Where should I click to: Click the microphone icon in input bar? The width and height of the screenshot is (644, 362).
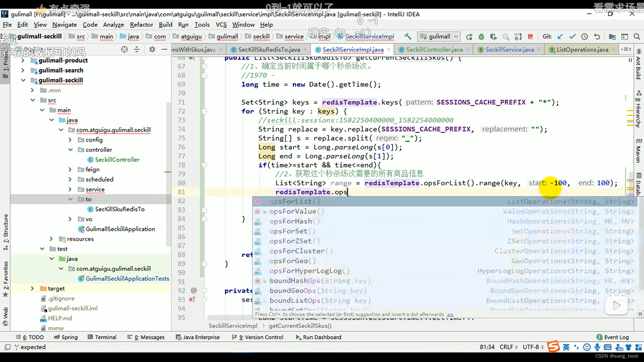pos(597,347)
